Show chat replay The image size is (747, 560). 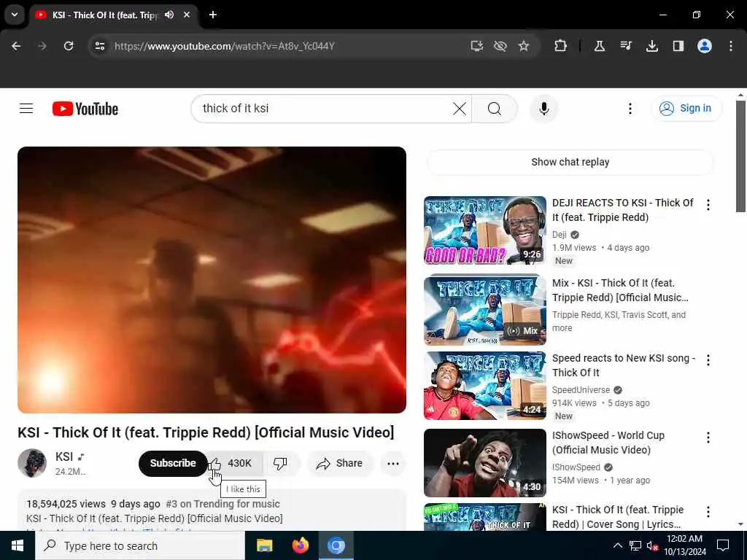(x=570, y=162)
